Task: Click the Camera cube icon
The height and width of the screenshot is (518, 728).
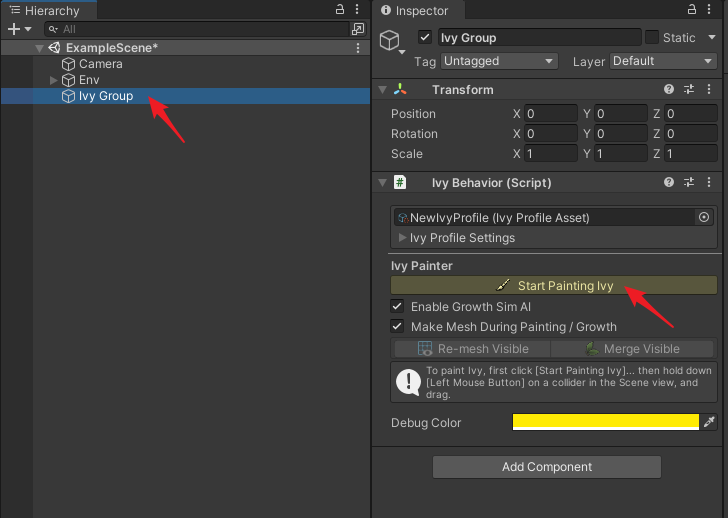Action: (x=68, y=64)
